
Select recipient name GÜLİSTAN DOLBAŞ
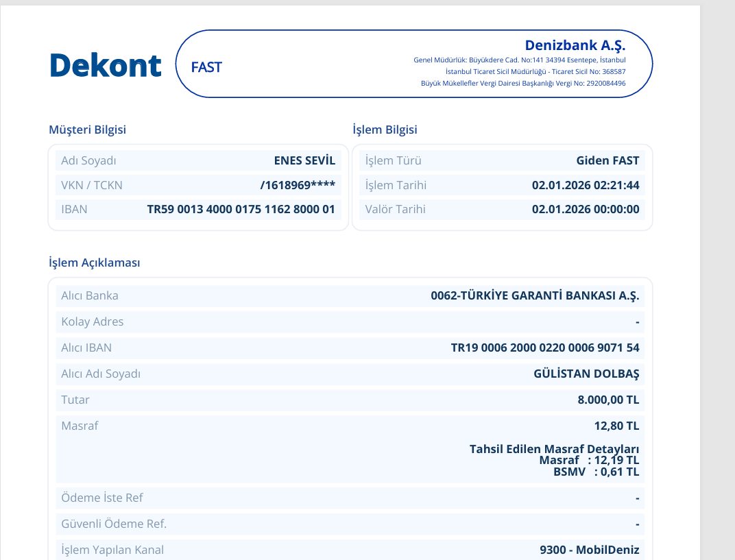coord(586,374)
